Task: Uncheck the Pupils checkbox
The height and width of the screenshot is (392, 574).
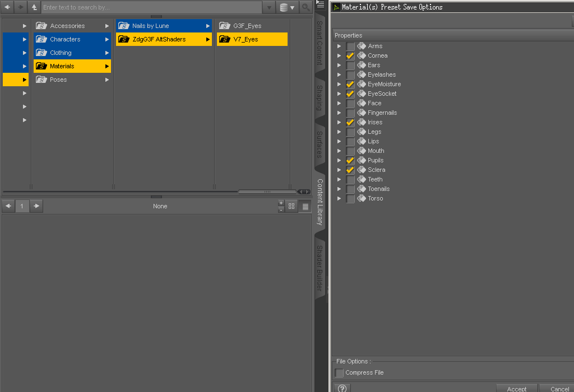Action: [350, 160]
